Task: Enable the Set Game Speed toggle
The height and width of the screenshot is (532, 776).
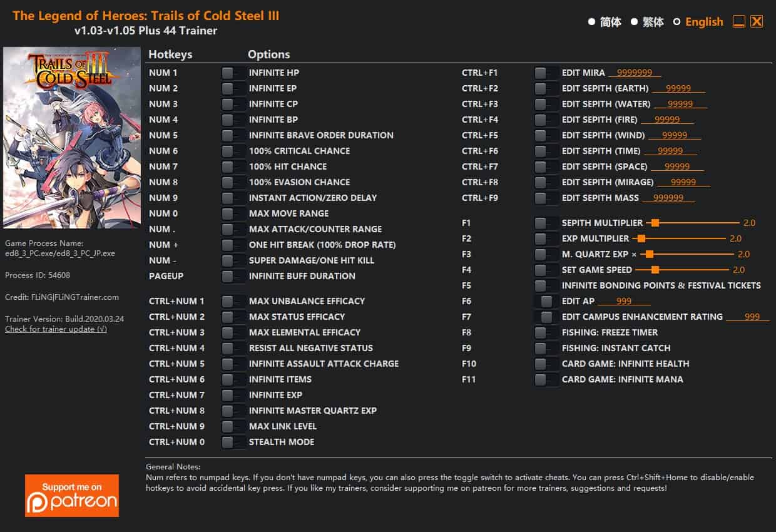Action: click(546, 270)
